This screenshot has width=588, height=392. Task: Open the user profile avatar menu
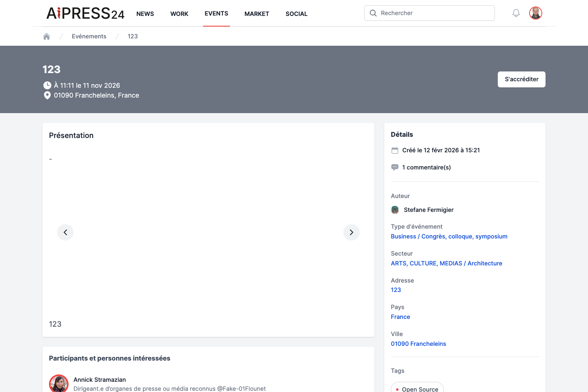coord(536,13)
